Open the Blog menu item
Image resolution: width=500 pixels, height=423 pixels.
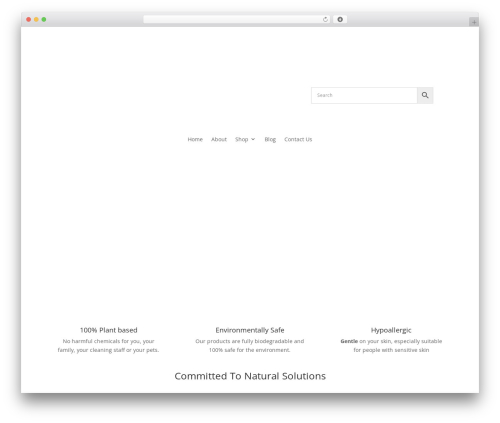click(270, 139)
